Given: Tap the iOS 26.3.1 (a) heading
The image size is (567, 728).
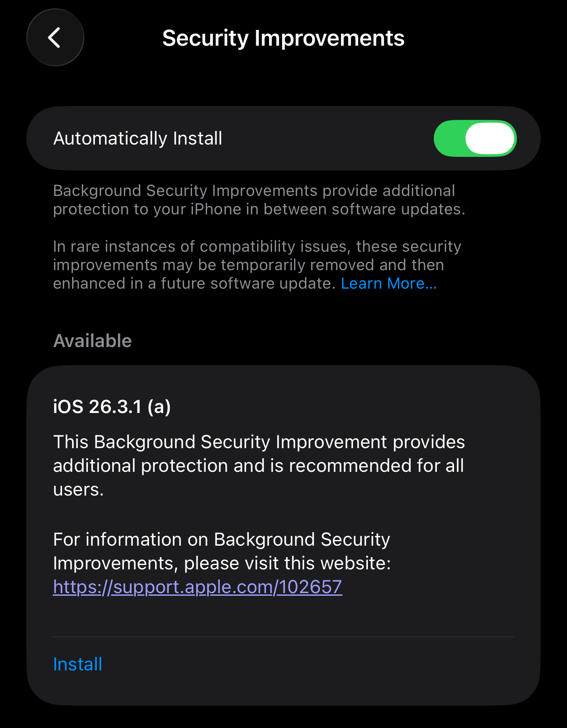Looking at the screenshot, I should [112, 407].
